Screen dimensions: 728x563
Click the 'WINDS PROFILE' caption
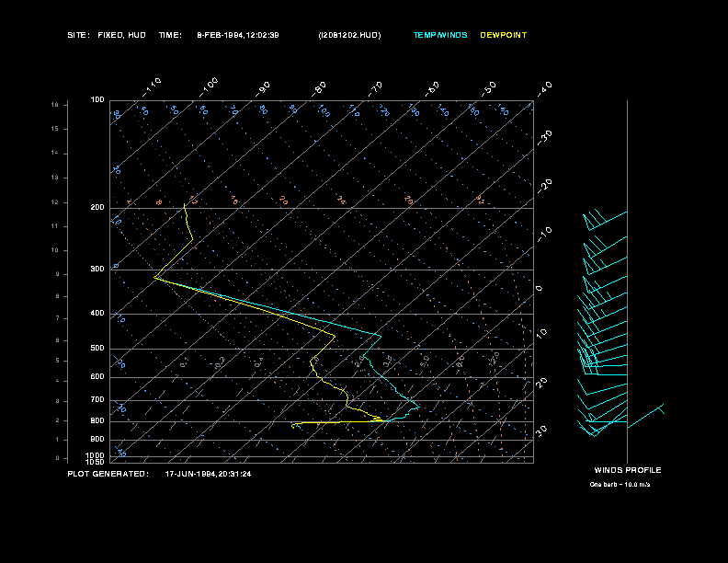628,470
